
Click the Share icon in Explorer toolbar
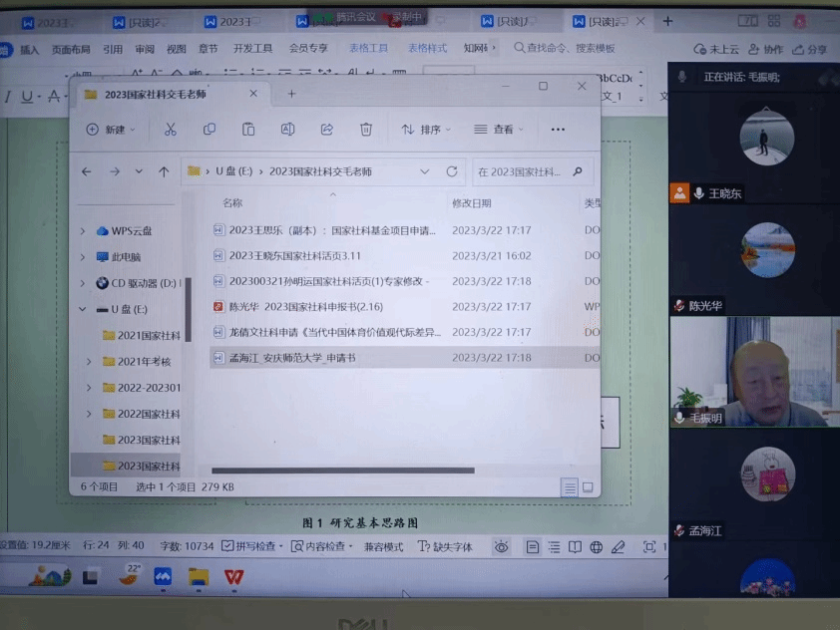tap(326, 130)
